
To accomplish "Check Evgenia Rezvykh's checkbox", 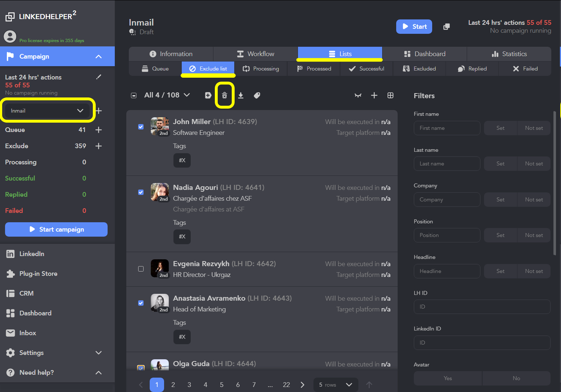I will [x=141, y=269].
